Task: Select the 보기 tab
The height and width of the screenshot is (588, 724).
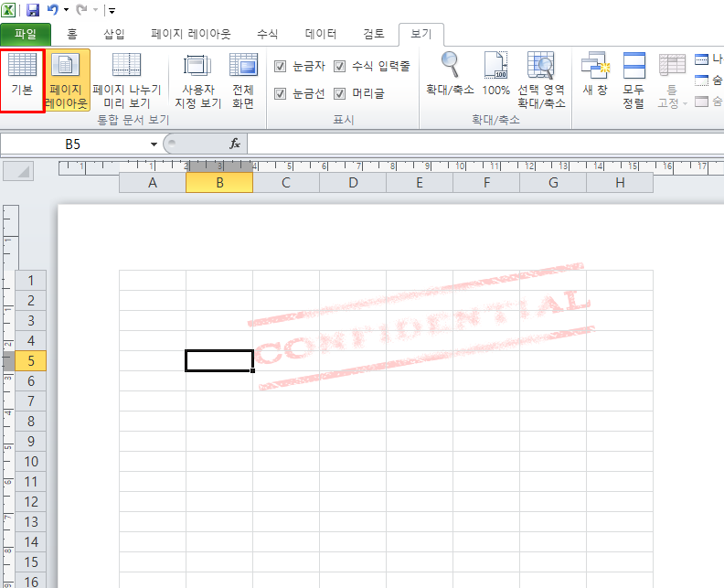Action: point(421,34)
